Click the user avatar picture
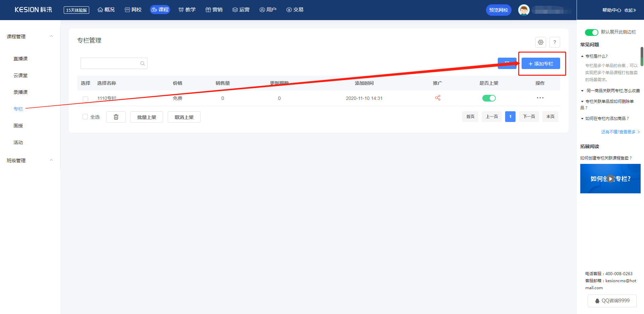The height and width of the screenshot is (314, 644). (524, 10)
